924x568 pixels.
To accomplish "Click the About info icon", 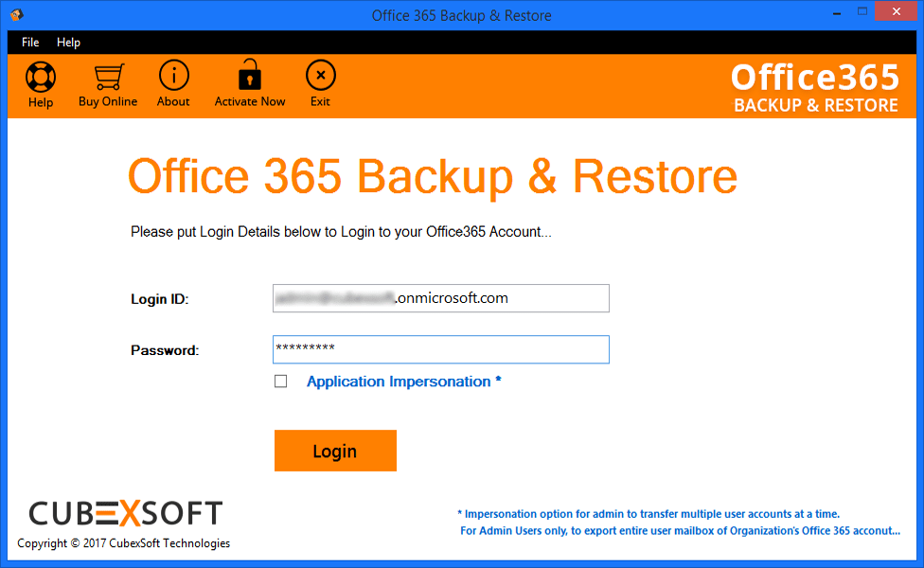I will tap(173, 76).
